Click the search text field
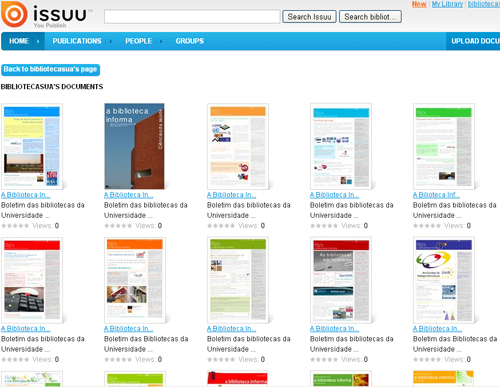The width and height of the screenshot is (500, 387). pos(192,17)
